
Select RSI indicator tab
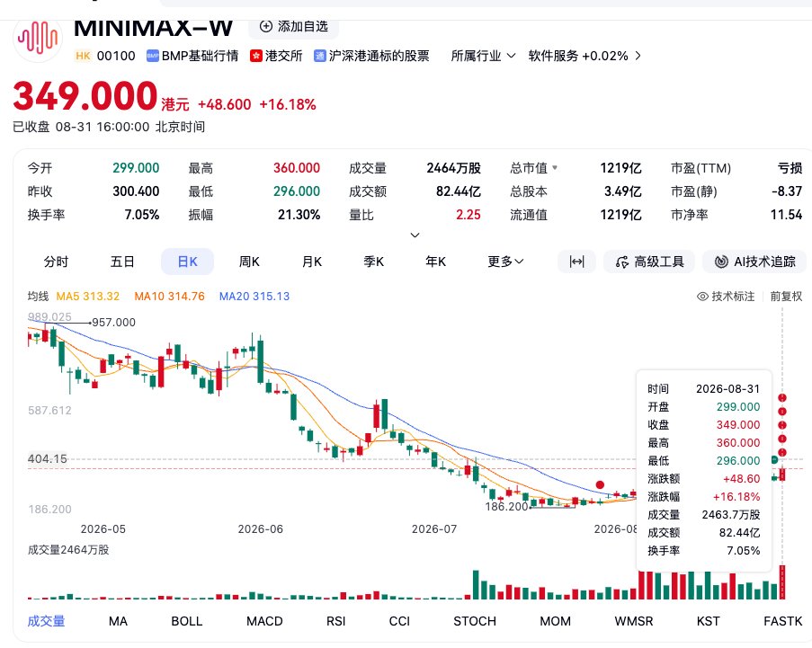click(336, 621)
